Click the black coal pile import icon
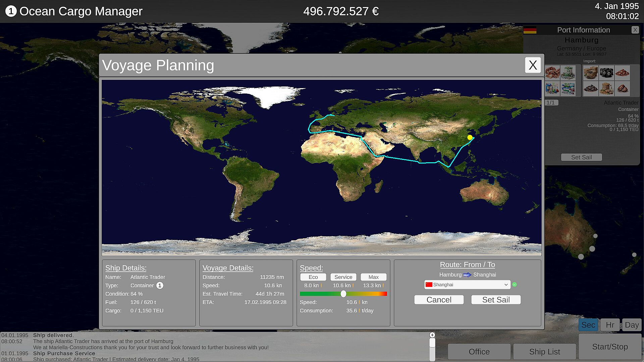The width and height of the screenshot is (644, 362). [x=591, y=88]
